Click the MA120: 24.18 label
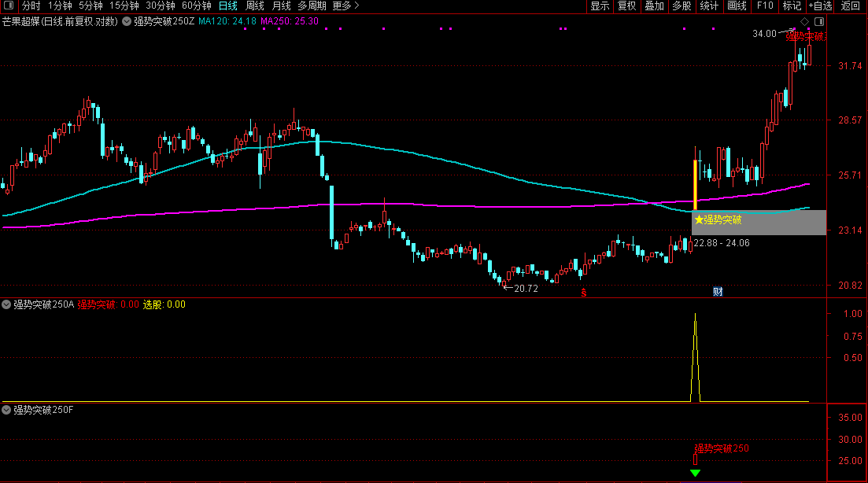Screen dimensions: 868x483 coord(227,21)
